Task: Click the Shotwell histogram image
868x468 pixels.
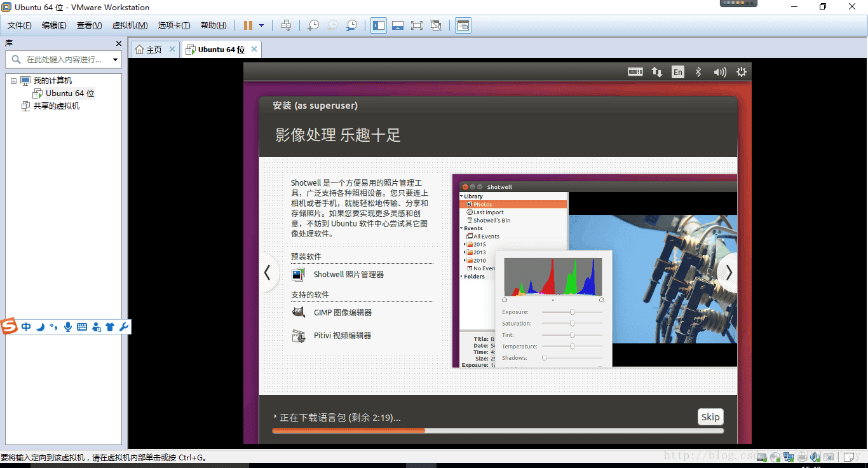Action: [553, 277]
